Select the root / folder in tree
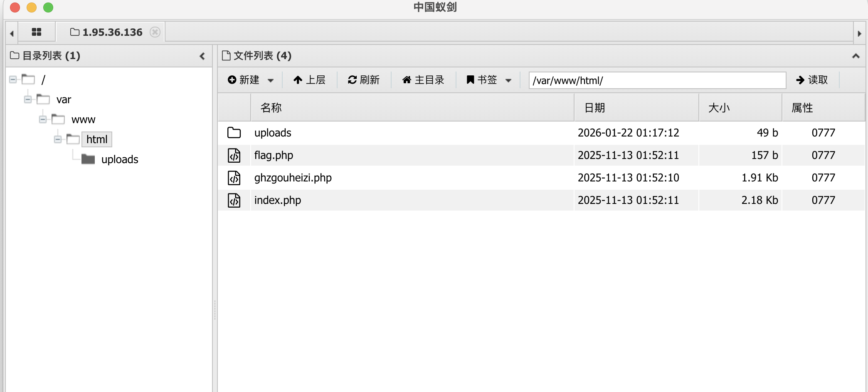The image size is (868, 392). point(43,79)
